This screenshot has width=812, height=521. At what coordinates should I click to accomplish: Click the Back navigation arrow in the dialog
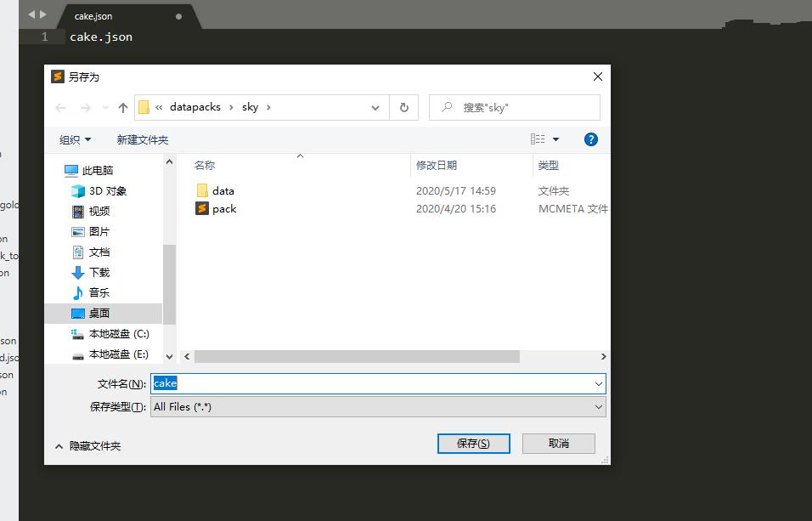[60, 108]
